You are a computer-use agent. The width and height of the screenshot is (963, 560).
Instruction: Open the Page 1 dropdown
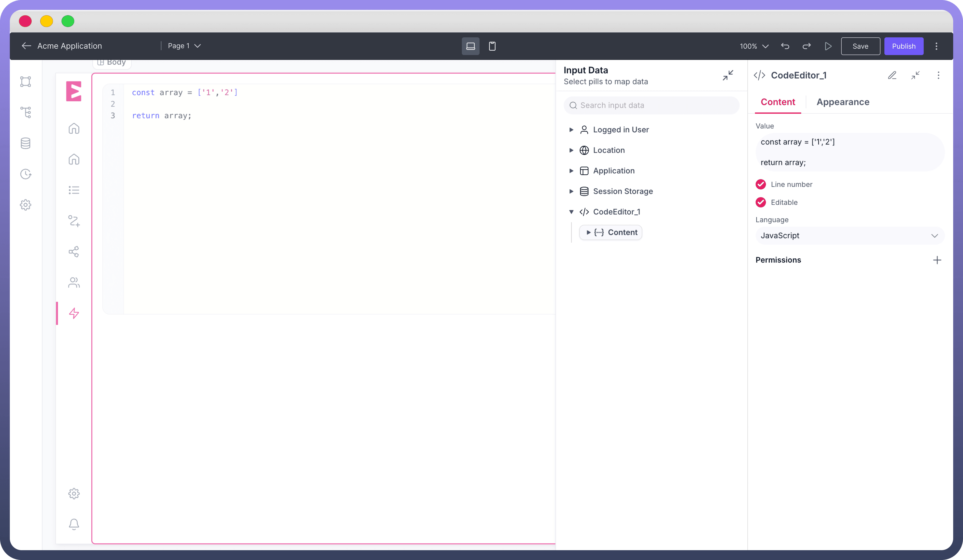click(184, 46)
